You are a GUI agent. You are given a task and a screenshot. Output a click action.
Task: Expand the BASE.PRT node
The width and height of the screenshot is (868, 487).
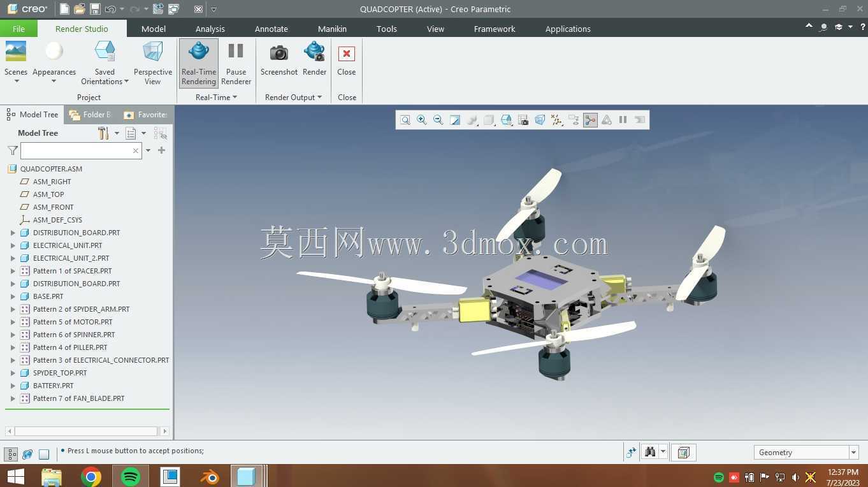[13, 296]
